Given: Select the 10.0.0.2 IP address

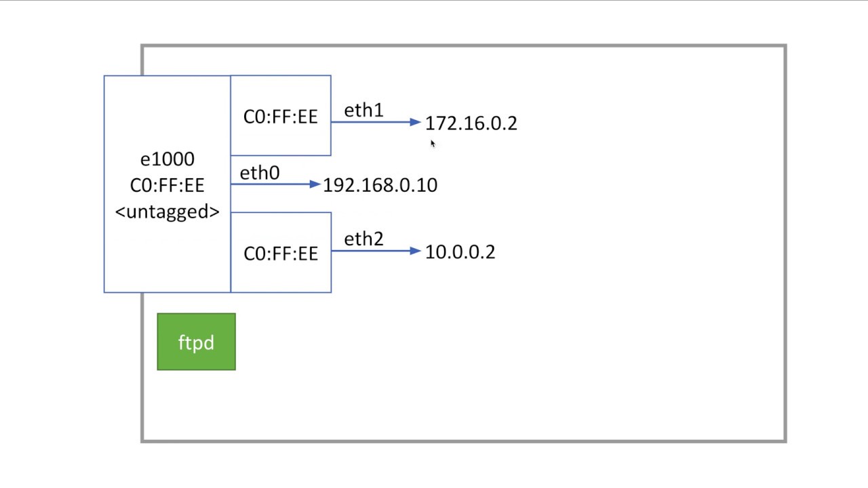Looking at the screenshot, I should click(460, 252).
